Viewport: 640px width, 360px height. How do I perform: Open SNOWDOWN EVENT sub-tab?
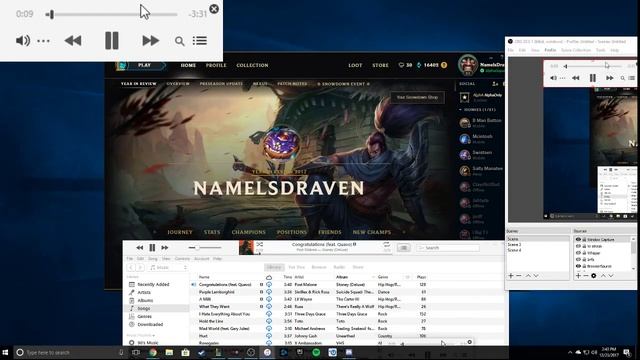coord(344,84)
